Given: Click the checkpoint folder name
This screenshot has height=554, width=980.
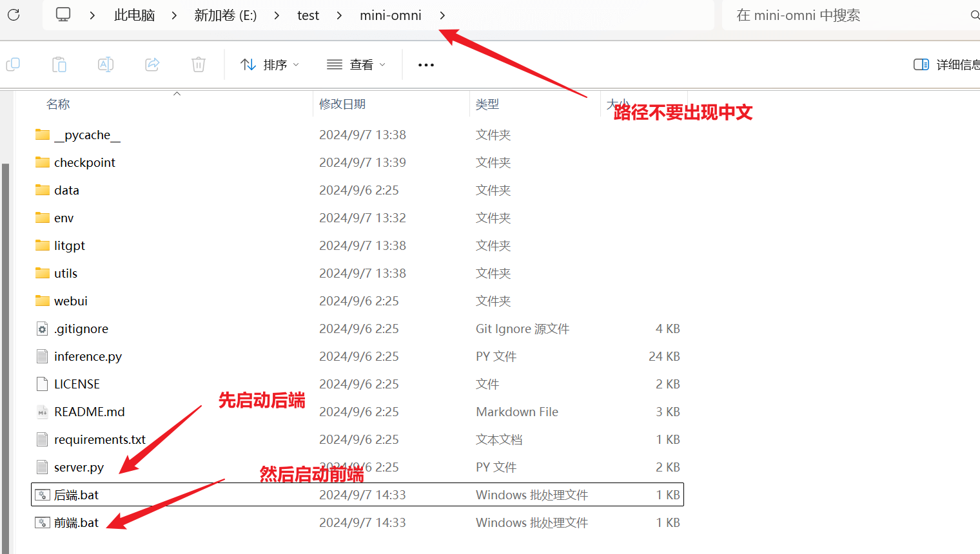Looking at the screenshot, I should click(84, 162).
